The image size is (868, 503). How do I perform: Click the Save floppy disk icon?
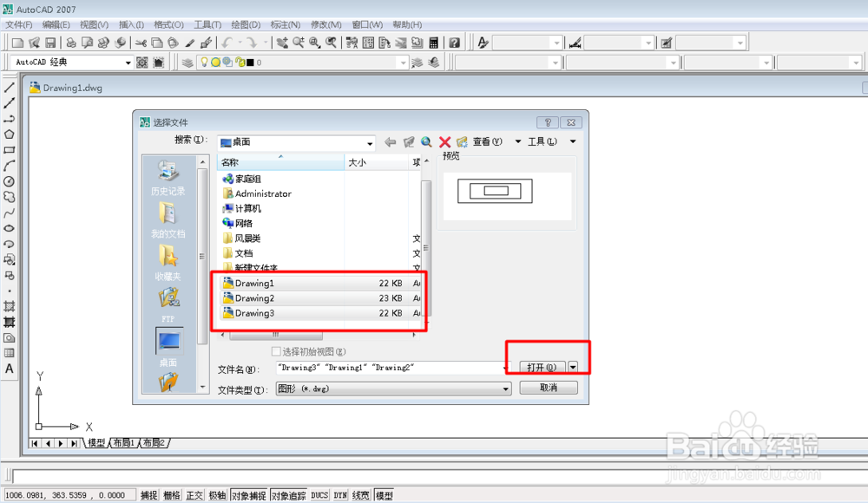(50, 42)
